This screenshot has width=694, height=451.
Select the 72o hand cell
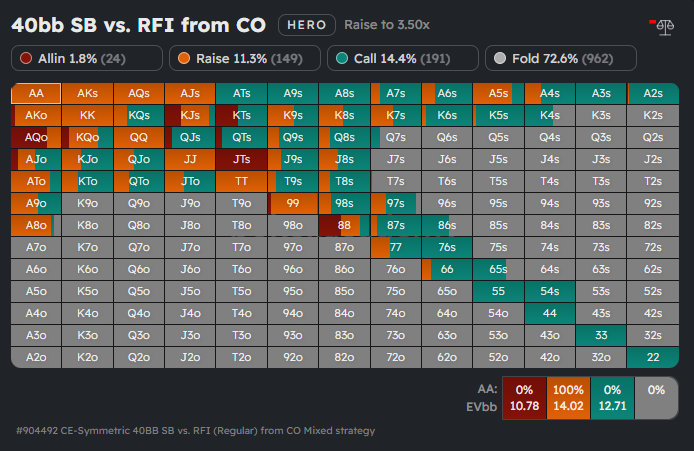[395, 357]
